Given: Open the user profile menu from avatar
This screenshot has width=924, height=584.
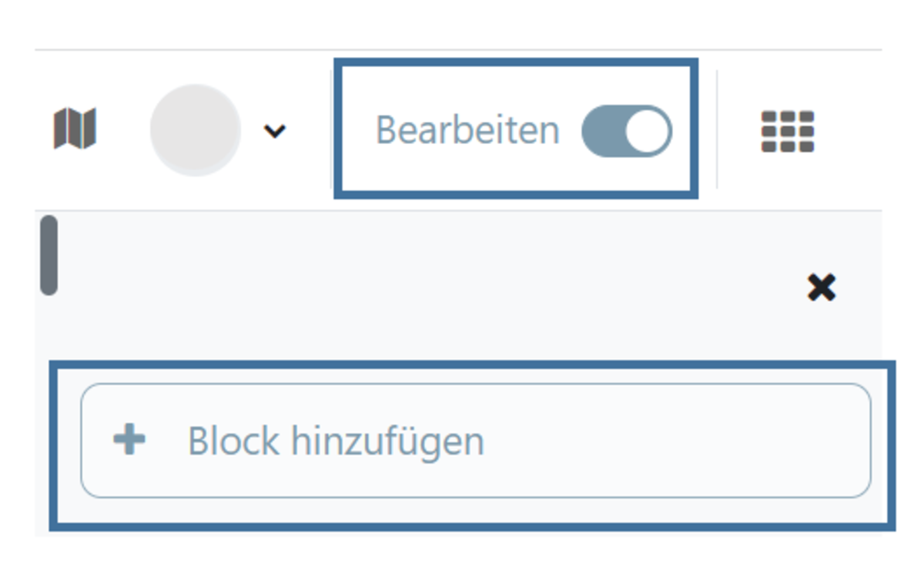Looking at the screenshot, I should [195, 129].
